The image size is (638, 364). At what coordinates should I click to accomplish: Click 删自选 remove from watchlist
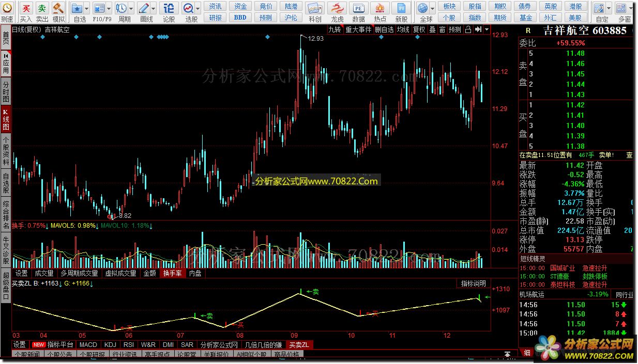point(384,29)
